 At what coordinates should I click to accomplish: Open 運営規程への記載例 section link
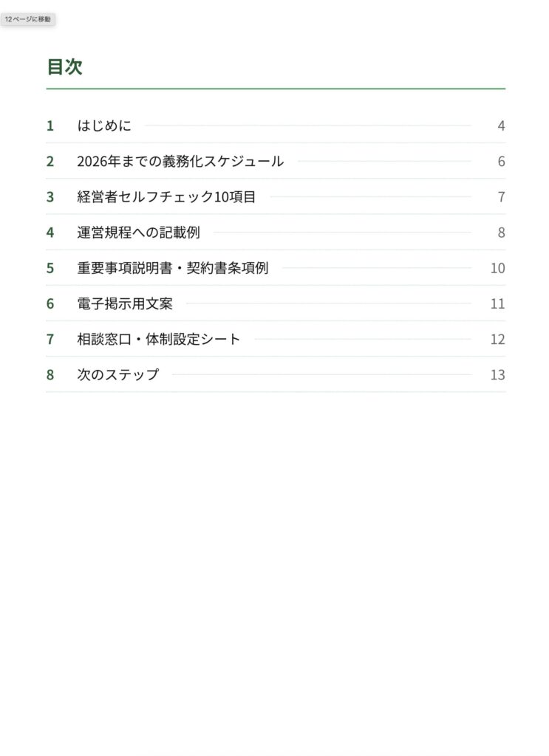[x=276, y=233]
